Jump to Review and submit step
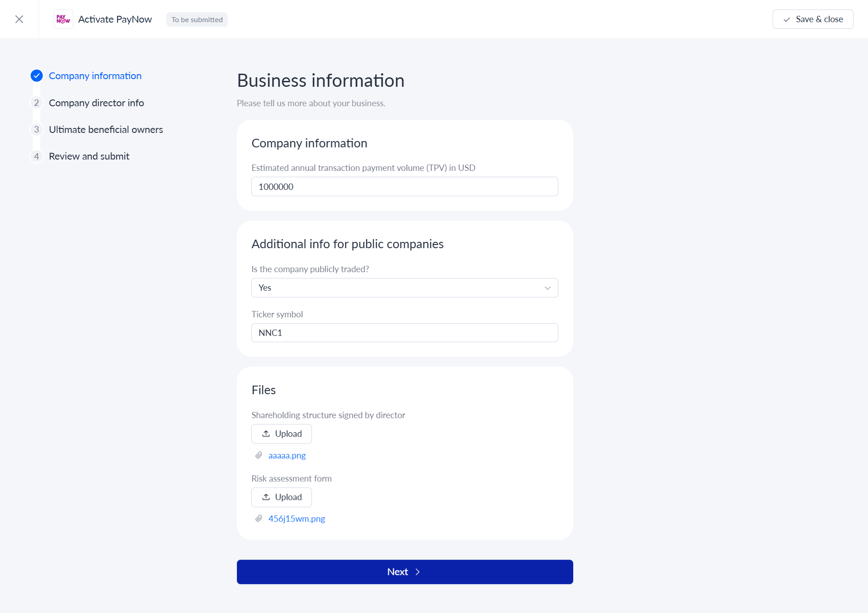This screenshot has width=868, height=613. point(89,156)
